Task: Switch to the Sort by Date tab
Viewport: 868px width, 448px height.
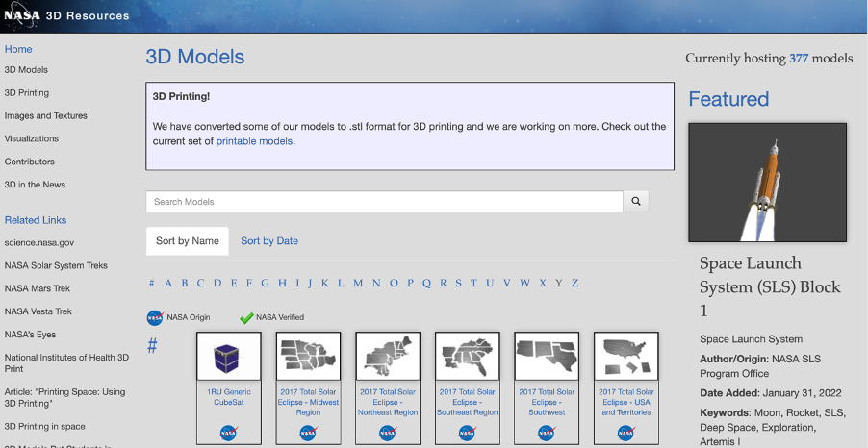Action: (x=269, y=241)
